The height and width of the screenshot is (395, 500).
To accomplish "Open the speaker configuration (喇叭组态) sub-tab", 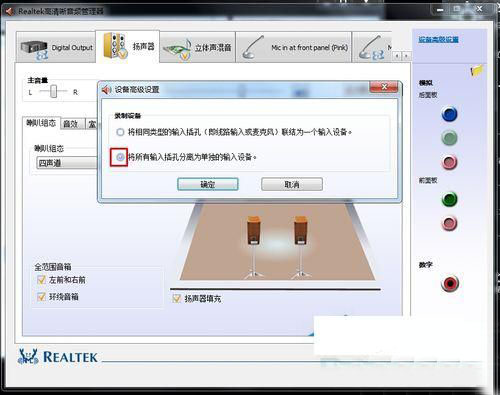I will click(x=41, y=123).
